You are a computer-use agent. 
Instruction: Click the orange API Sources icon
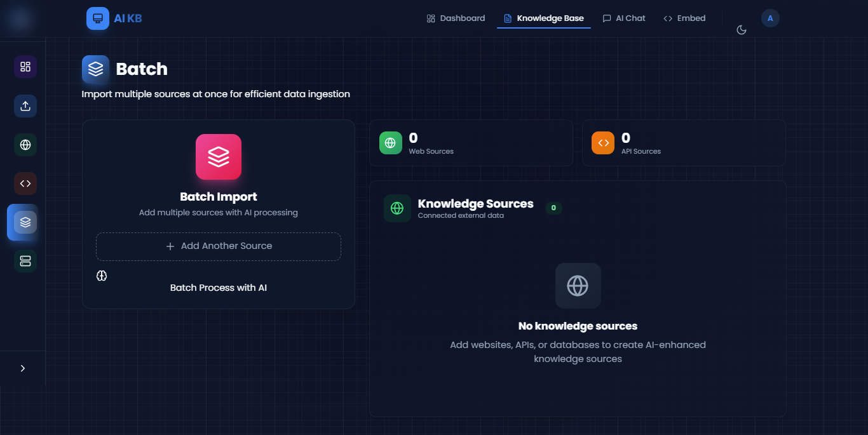[x=603, y=143]
